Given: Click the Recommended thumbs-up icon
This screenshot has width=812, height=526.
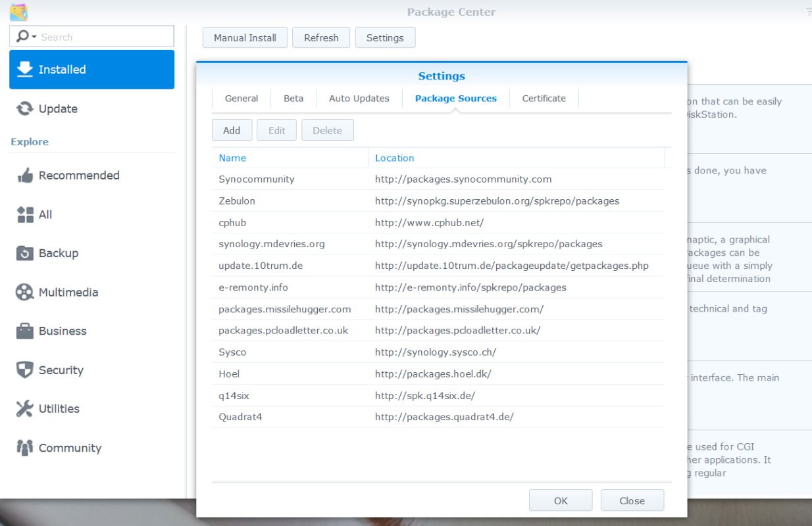Looking at the screenshot, I should tap(24, 176).
